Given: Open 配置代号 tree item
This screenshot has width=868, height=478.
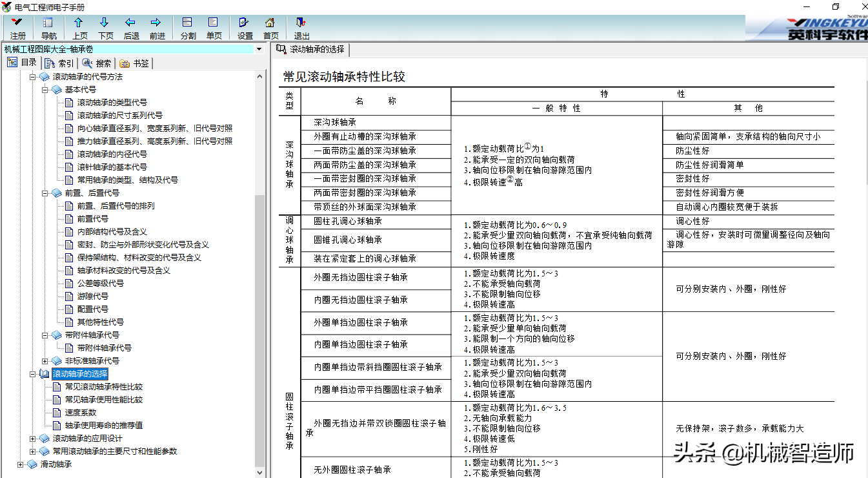Looking at the screenshot, I should tap(93, 309).
